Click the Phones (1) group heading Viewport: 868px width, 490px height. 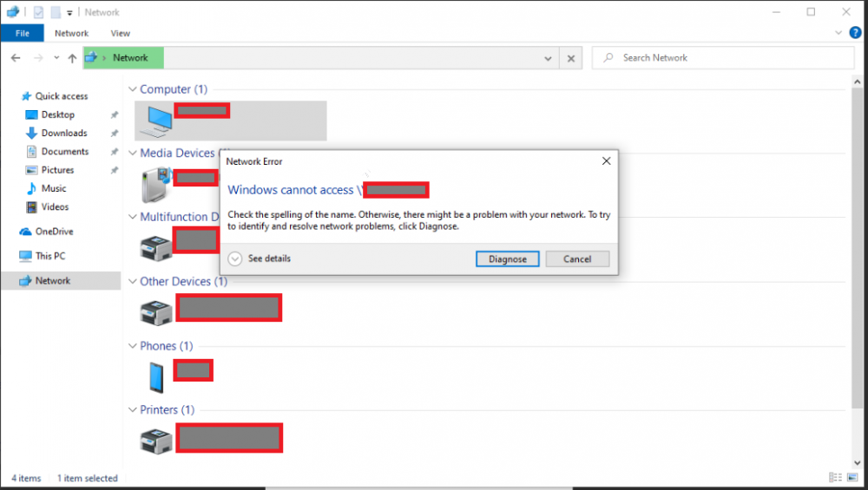[166, 346]
